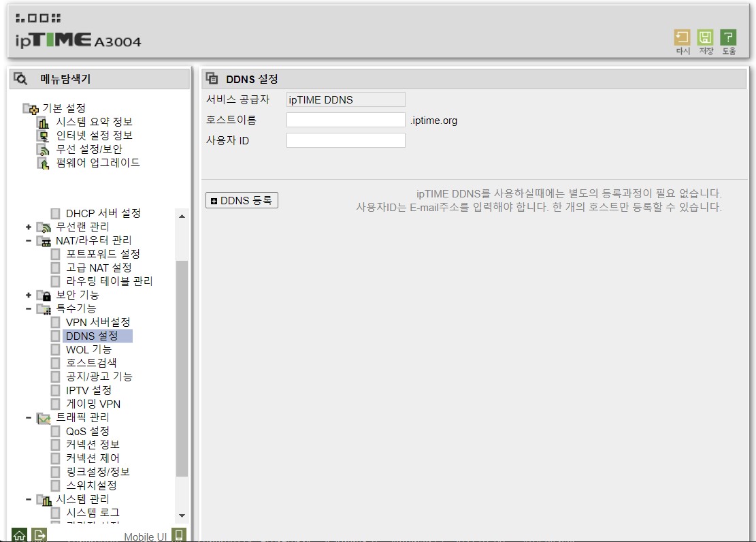756x542 pixels.
Task: Click the page icon beside VPN 서버설정
Action: (55, 322)
